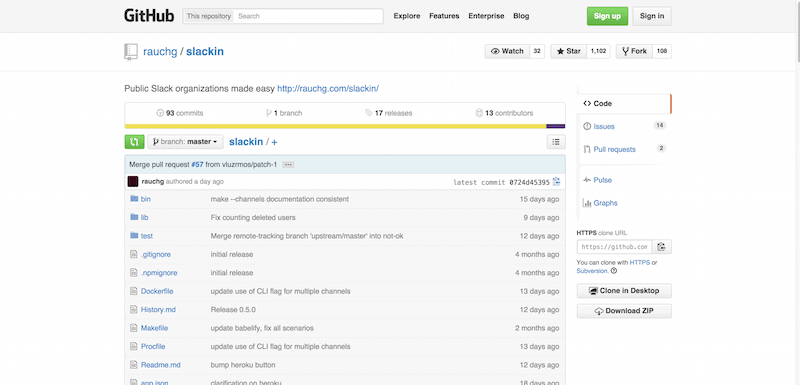This screenshot has height=385, width=800.
Task: Open pull request #57 link
Action: click(x=197, y=165)
